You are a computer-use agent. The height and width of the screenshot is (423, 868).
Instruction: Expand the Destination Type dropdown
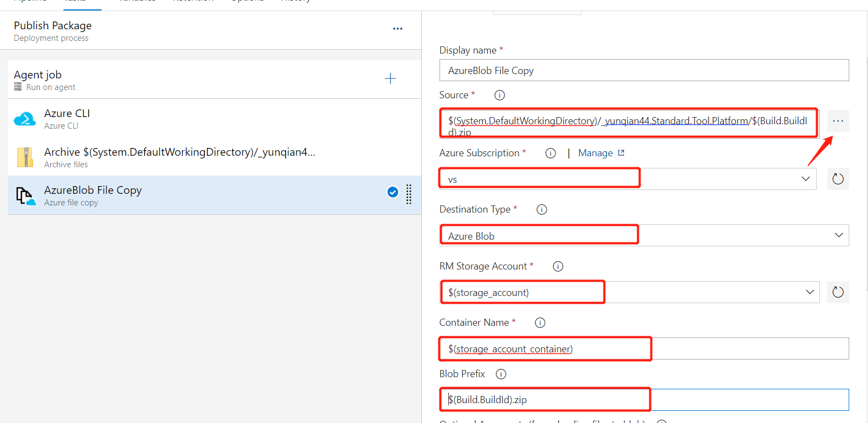tap(839, 235)
